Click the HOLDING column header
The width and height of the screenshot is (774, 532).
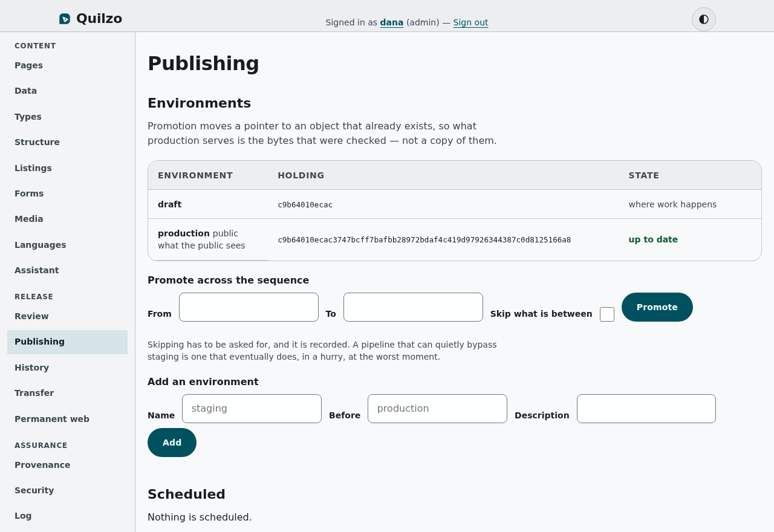click(x=301, y=175)
